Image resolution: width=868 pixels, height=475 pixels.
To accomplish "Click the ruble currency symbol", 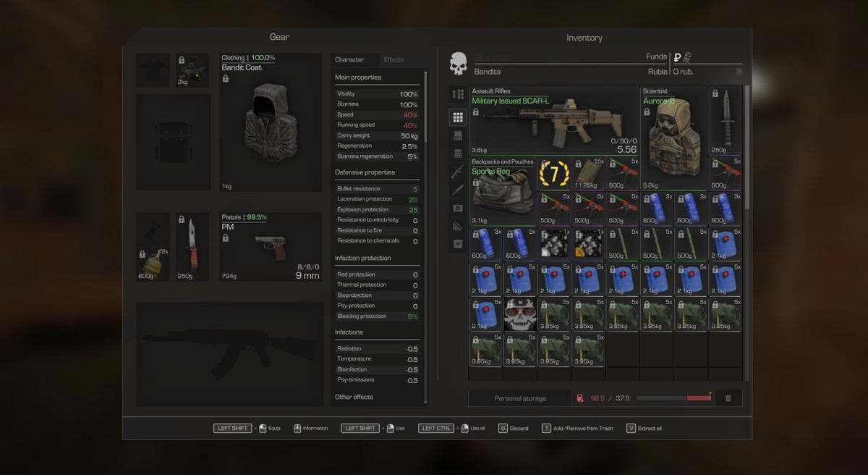I will [x=677, y=58].
